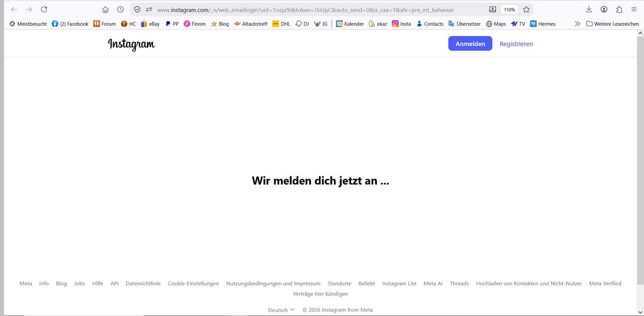This screenshot has width=644, height=316.
Task: Reload the page with the refresh icon
Action: pos(44,9)
